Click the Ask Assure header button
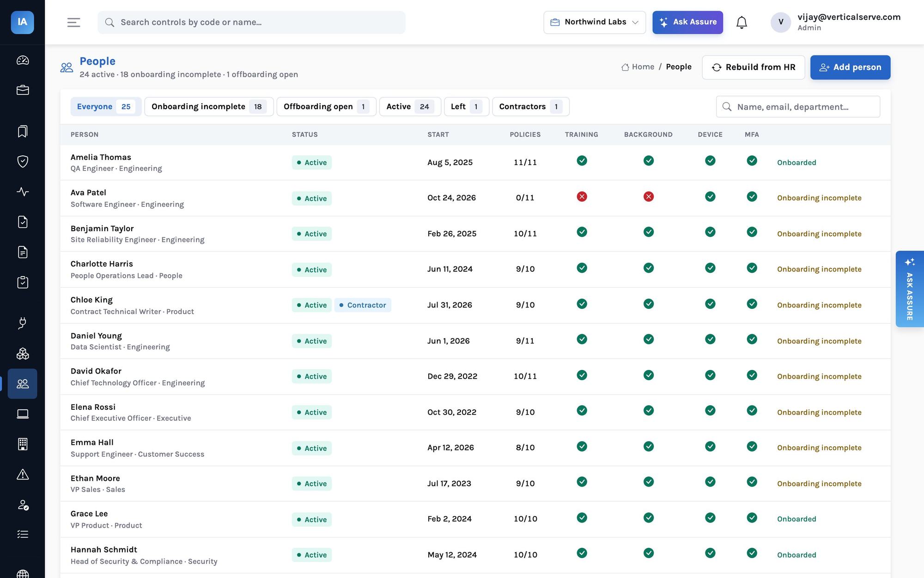Viewport: 924px width, 578px height. click(687, 22)
